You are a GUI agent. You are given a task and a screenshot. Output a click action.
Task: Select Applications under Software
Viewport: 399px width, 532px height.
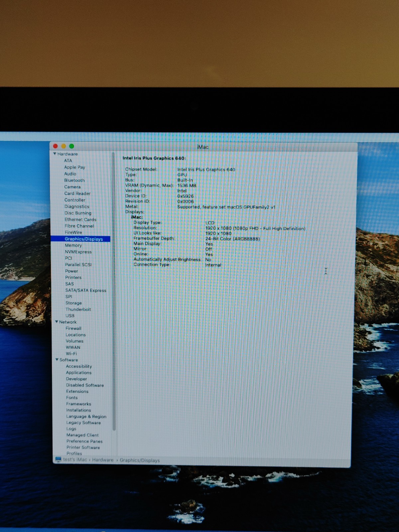[x=78, y=373]
